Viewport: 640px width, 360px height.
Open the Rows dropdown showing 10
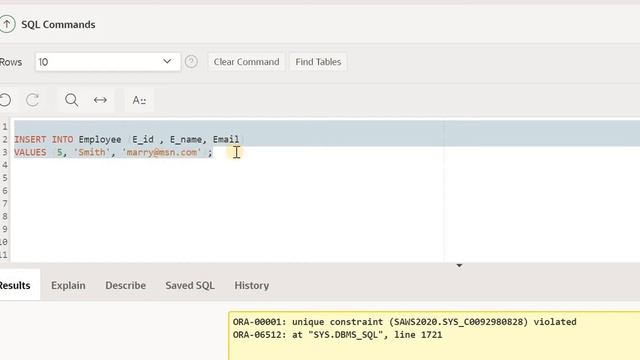(x=108, y=62)
